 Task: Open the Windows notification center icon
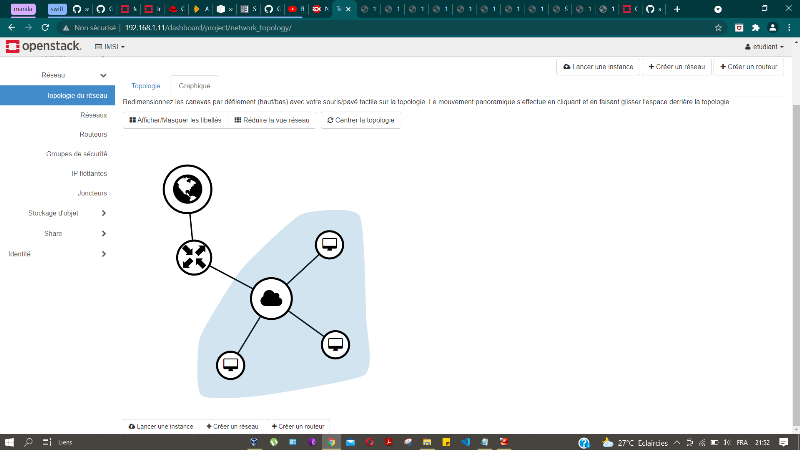click(784, 442)
